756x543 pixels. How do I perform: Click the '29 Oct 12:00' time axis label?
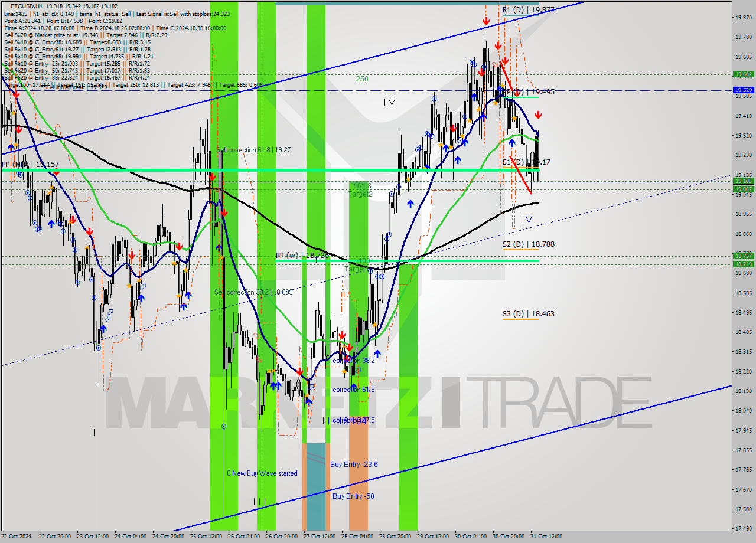(434, 537)
